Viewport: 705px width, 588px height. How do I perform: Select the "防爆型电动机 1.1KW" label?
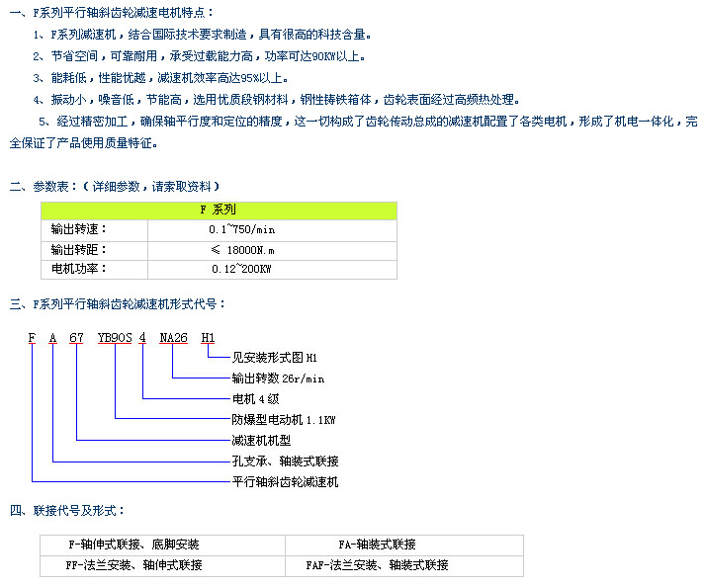pos(284,420)
